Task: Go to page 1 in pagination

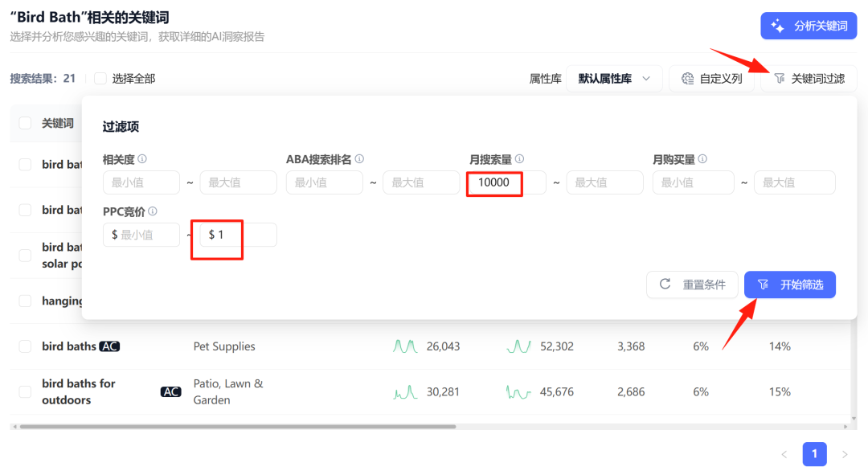Action: point(814,454)
